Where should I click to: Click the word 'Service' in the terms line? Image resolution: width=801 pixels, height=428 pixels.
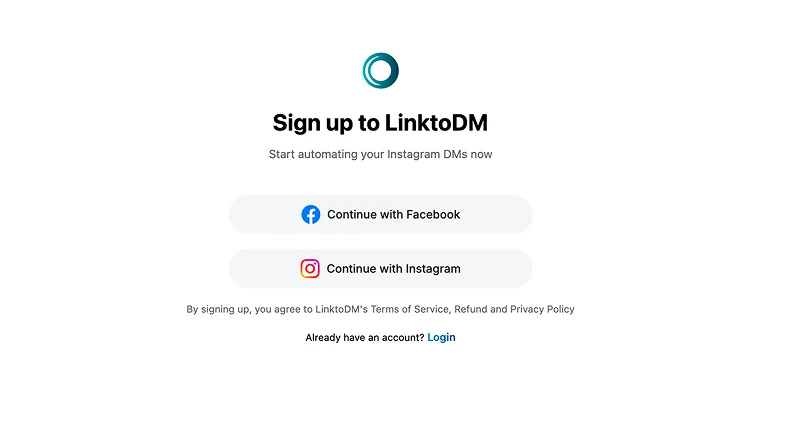click(431, 309)
